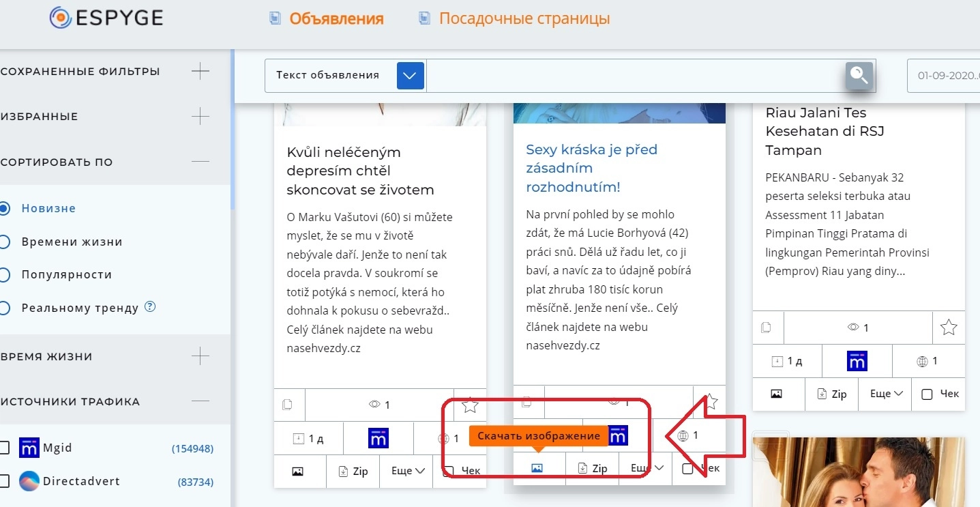The height and width of the screenshot is (507, 980).
Task: Download image from the Sexy kráska card
Action: point(537,468)
